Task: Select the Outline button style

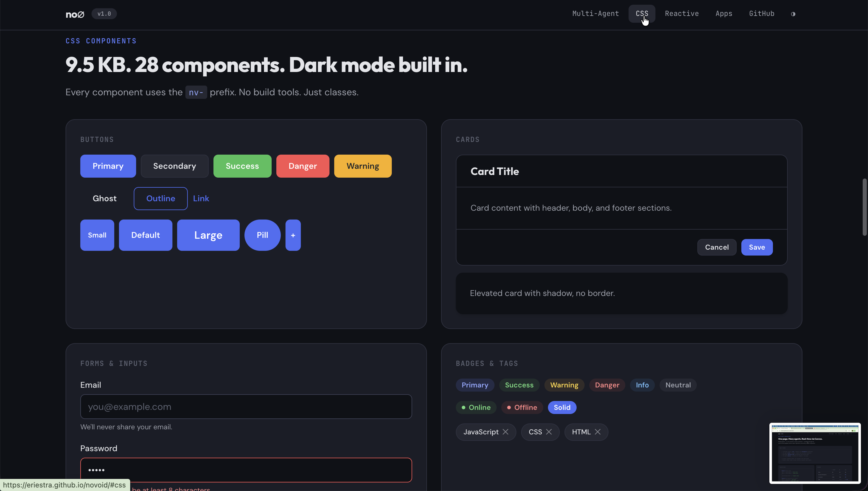Action: coord(161,198)
